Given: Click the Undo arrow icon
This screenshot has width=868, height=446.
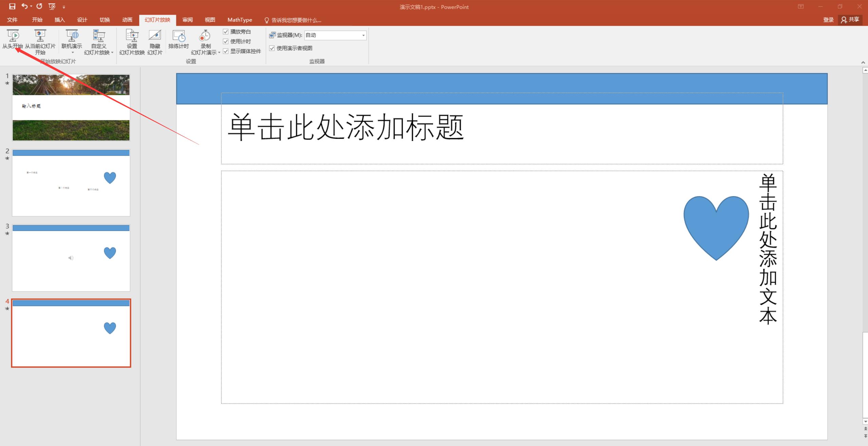Looking at the screenshot, I should tap(24, 6).
